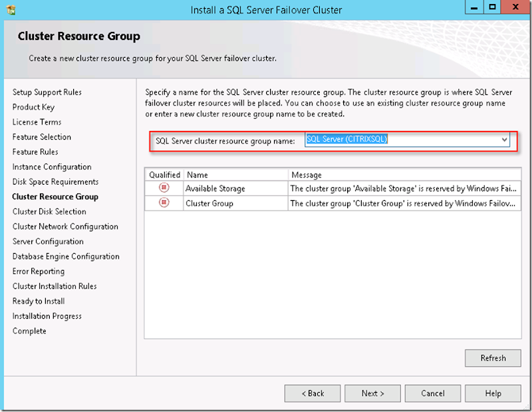The image size is (532, 412).
Task: Open Help for this page
Action: coord(493,393)
